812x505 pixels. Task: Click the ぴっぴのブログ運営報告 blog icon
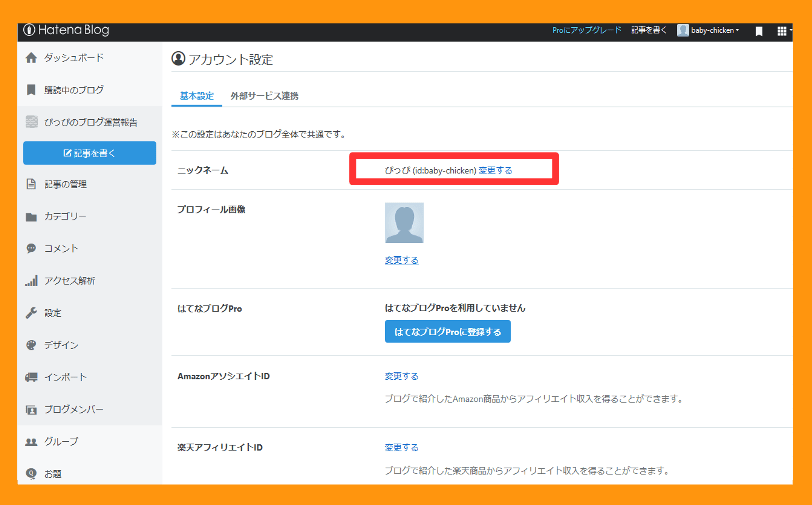pyautogui.click(x=32, y=122)
